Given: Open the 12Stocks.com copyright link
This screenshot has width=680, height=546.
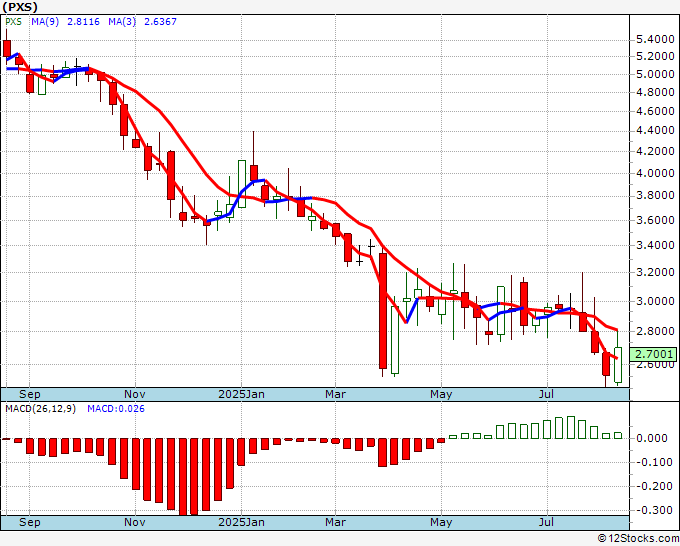Looking at the screenshot, I should tap(637, 539).
